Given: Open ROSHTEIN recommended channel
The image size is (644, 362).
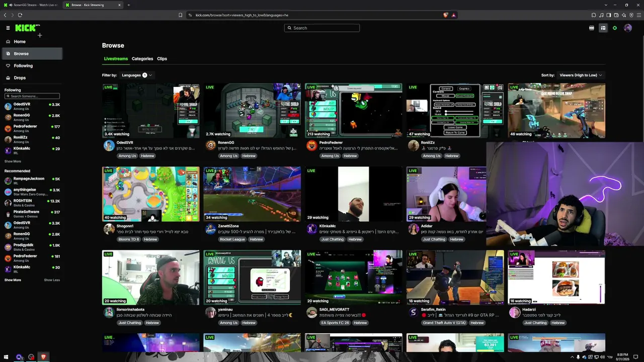Looking at the screenshot, I should [32, 203].
